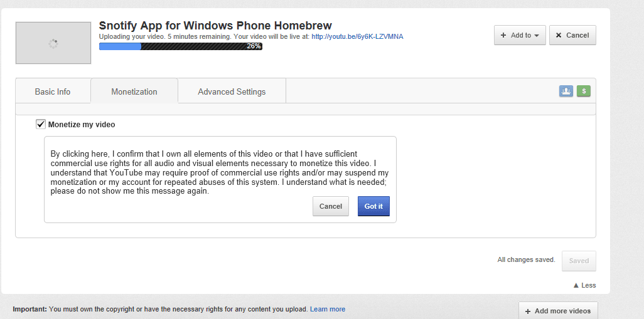644x319 pixels.
Task: Click the monetization confirmation paragraph text
Action: pyautogui.click(x=220, y=172)
